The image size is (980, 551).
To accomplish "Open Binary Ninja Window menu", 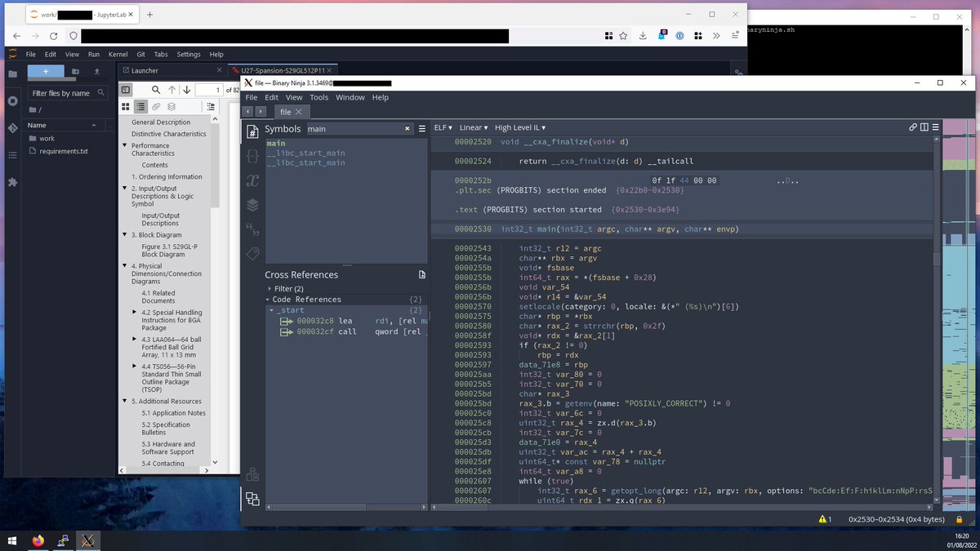I will [350, 97].
